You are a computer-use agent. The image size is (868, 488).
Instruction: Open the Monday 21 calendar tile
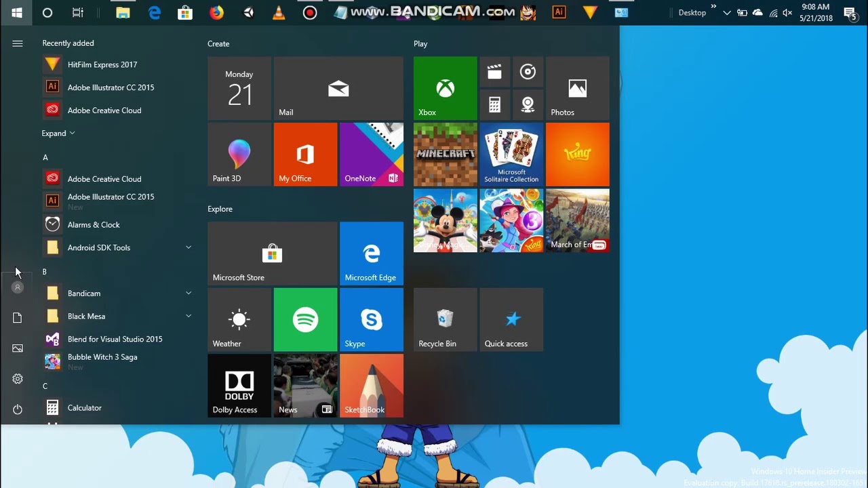tap(239, 88)
